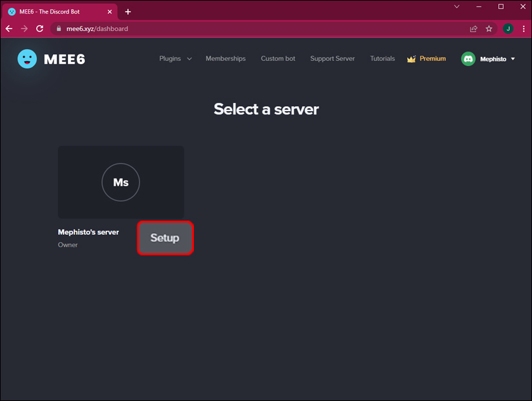The height and width of the screenshot is (401, 532).
Task: Open Chrome profile J avatar
Action: click(x=508, y=28)
